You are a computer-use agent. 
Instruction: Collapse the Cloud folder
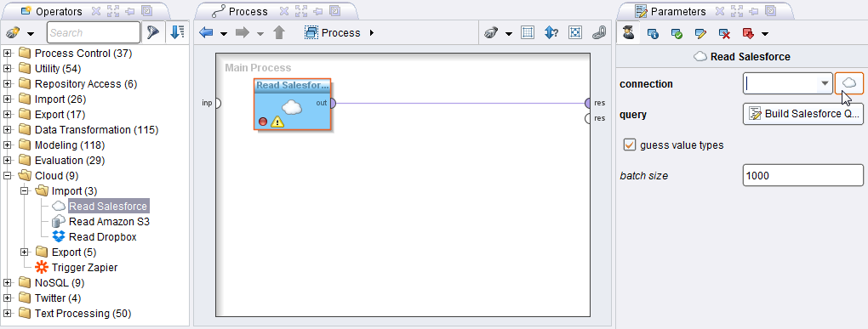[7, 176]
